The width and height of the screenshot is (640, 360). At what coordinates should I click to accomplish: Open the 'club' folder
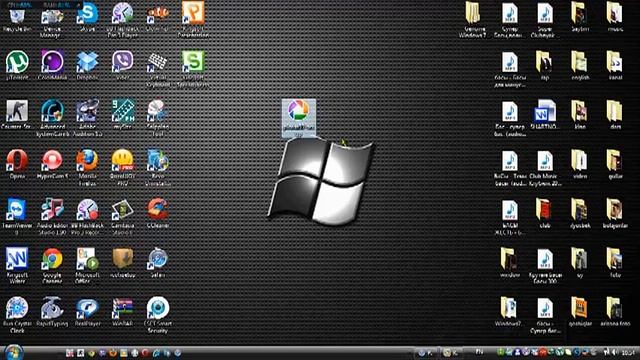point(545,213)
